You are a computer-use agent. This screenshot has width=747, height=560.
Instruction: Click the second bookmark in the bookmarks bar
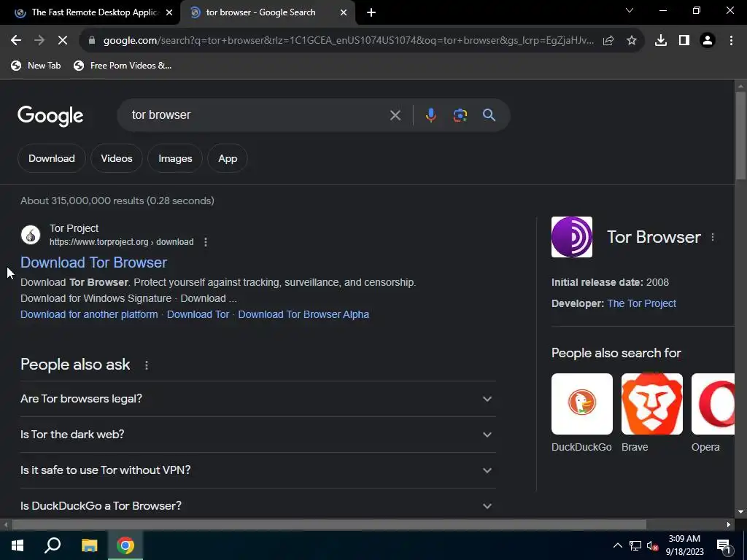click(123, 66)
